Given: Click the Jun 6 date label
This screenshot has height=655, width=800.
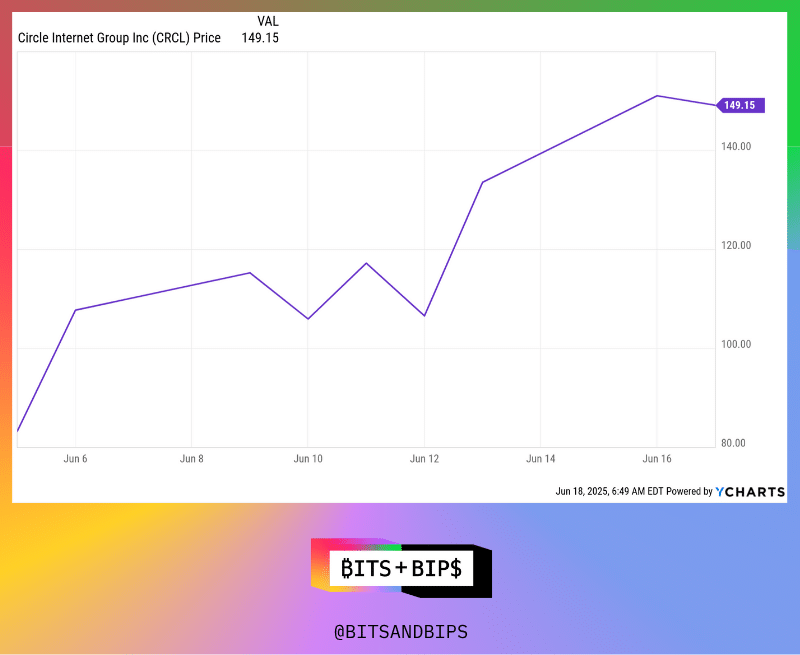Looking at the screenshot, I should (76, 459).
